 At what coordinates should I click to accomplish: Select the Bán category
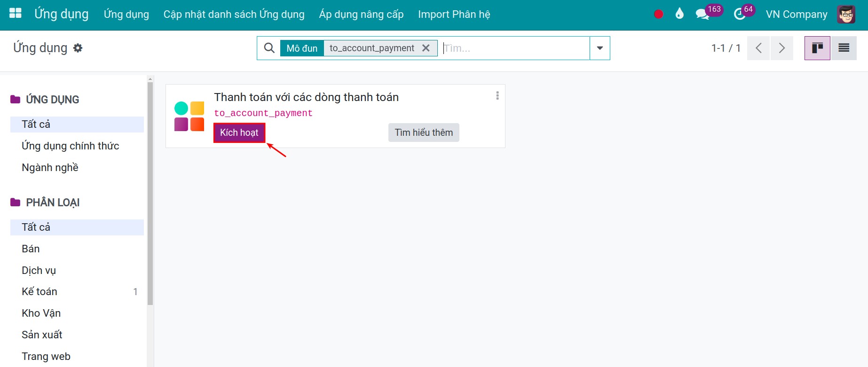pyautogui.click(x=77, y=249)
